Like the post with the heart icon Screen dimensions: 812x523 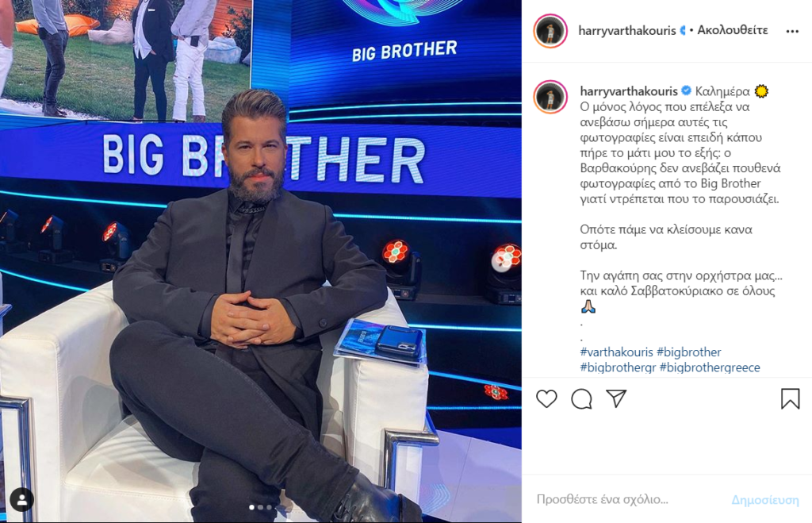pos(546,398)
